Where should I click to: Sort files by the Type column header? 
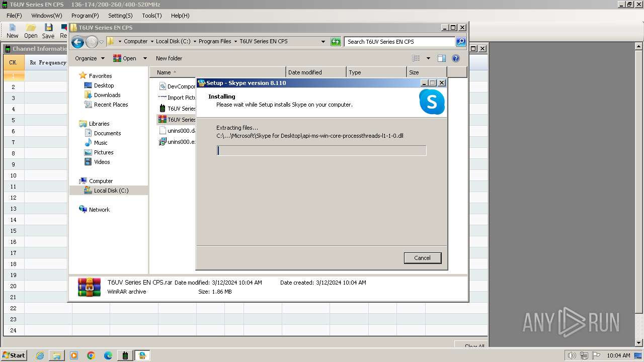(376, 72)
